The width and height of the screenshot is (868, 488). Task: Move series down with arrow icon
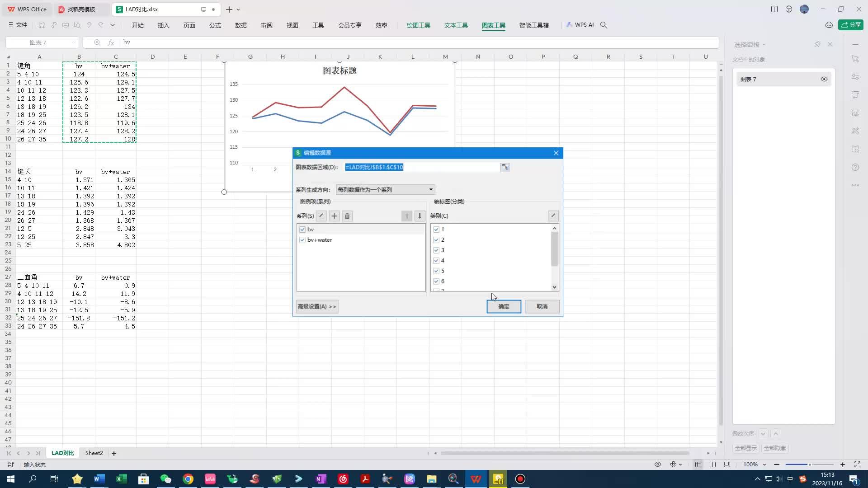pos(420,216)
